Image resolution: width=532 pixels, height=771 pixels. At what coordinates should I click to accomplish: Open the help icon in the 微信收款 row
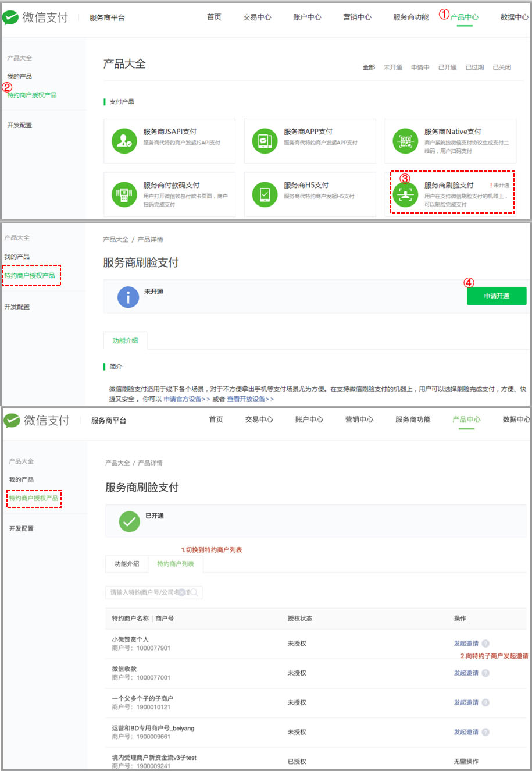tap(485, 673)
